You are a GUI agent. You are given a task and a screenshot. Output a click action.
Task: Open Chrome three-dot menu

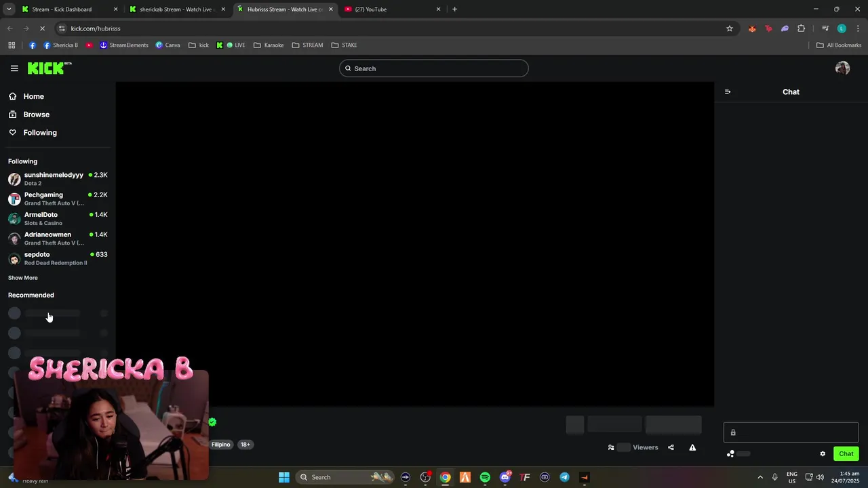pyautogui.click(x=858, y=28)
